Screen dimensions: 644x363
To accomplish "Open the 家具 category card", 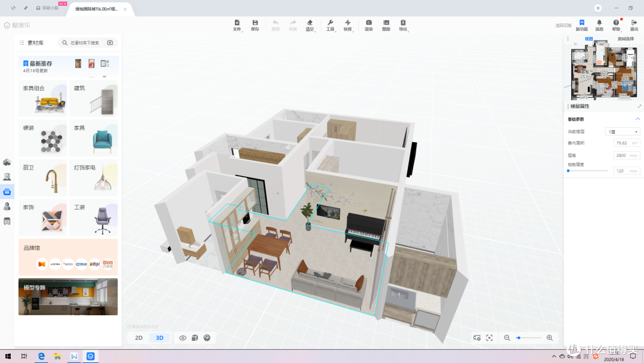I will pos(94,138).
